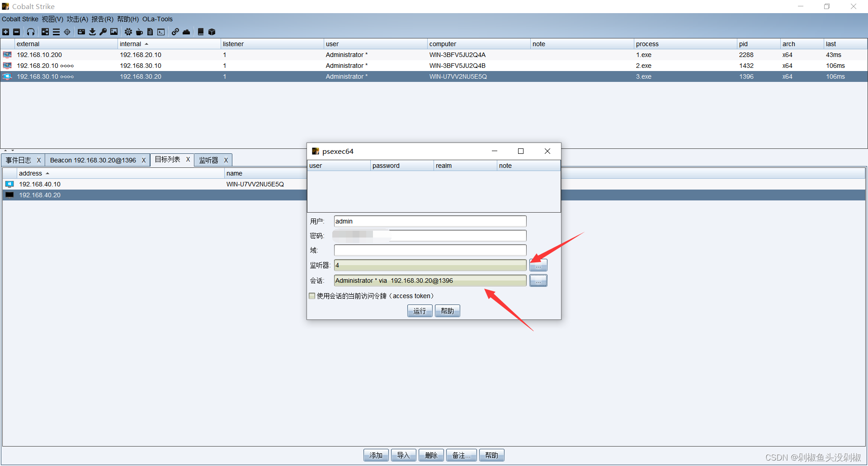Click the document Office macro icon
This screenshot has height=466, width=868.
[x=150, y=32]
